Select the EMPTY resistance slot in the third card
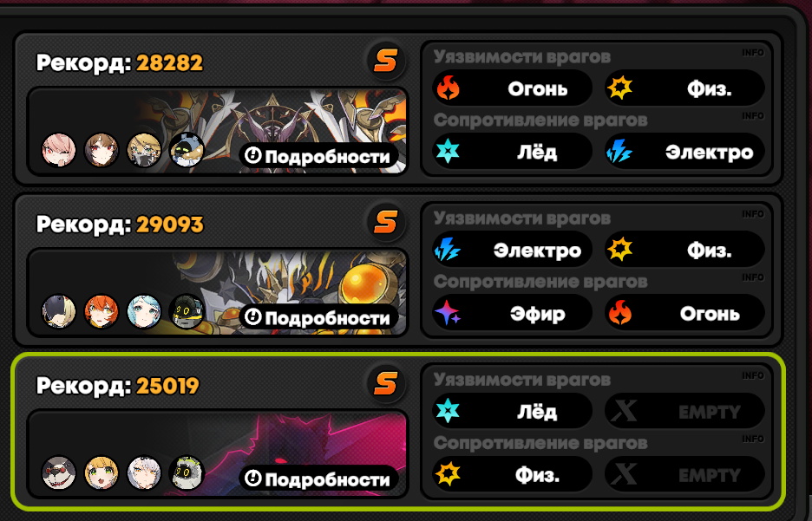Viewport: 812px width, 521px height. [684, 474]
